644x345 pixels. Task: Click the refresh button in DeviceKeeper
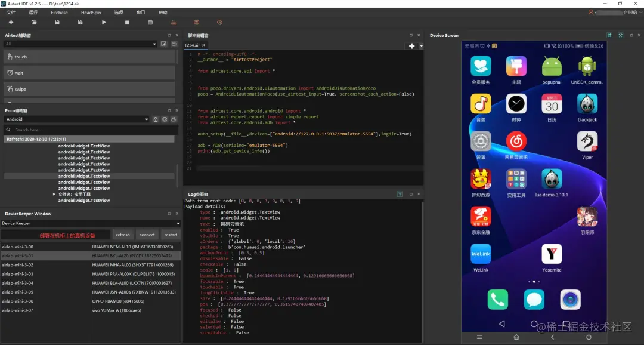coord(123,235)
